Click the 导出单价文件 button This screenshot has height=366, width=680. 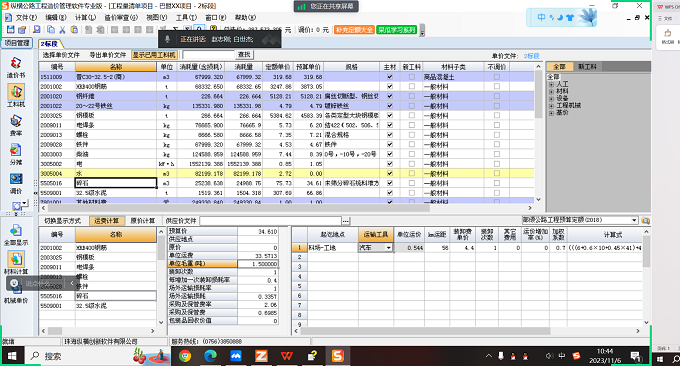108,55
